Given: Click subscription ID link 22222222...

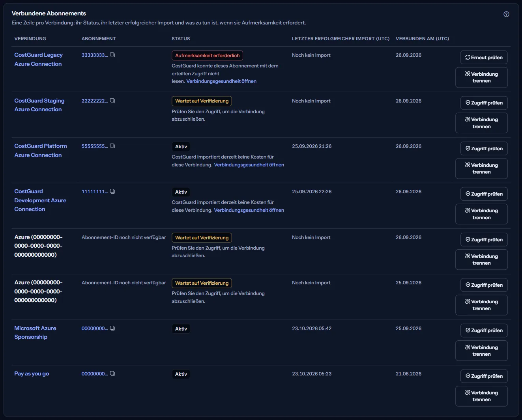Looking at the screenshot, I should 95,101.
